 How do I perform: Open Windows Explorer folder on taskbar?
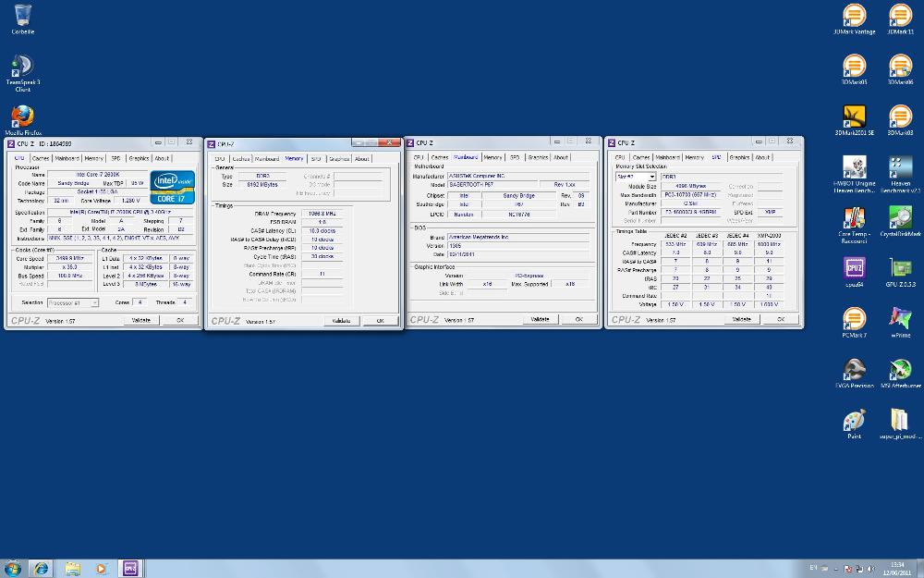pos(72,569)
